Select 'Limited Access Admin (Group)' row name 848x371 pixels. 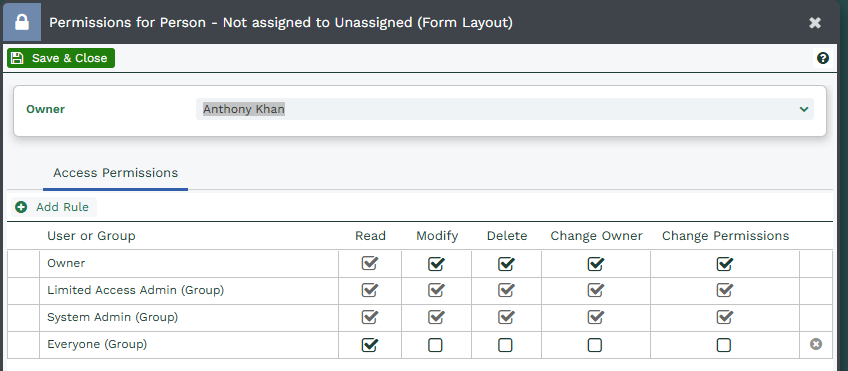point(135,290)
